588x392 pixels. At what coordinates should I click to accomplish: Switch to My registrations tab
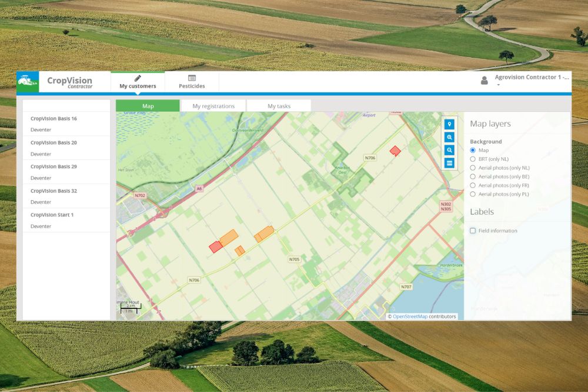213,106
